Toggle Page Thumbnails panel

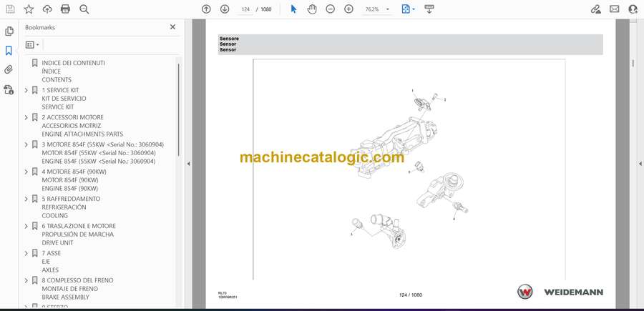coord(9,31)
